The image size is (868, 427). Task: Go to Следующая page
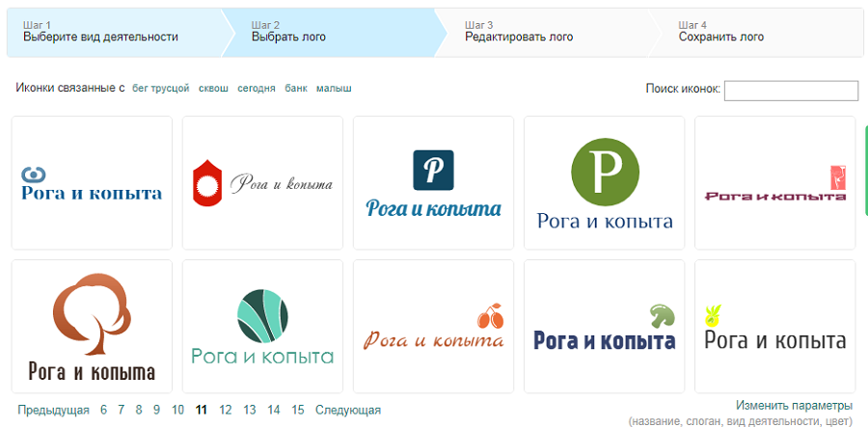[348, 410]
